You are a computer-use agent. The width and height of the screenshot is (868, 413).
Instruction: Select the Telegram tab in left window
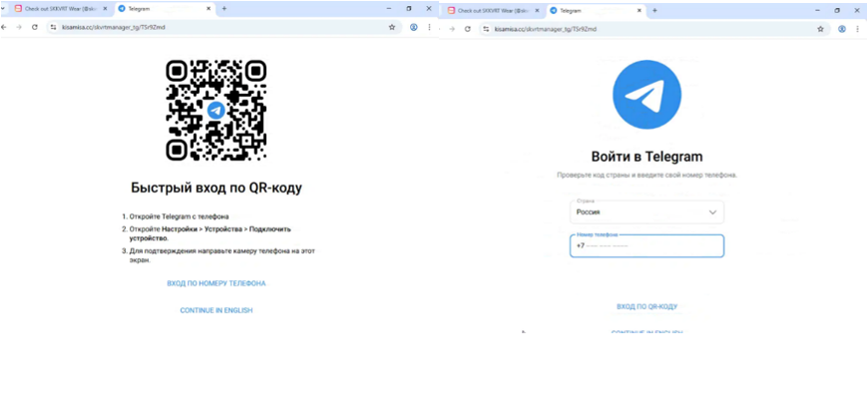click(165, 9)
